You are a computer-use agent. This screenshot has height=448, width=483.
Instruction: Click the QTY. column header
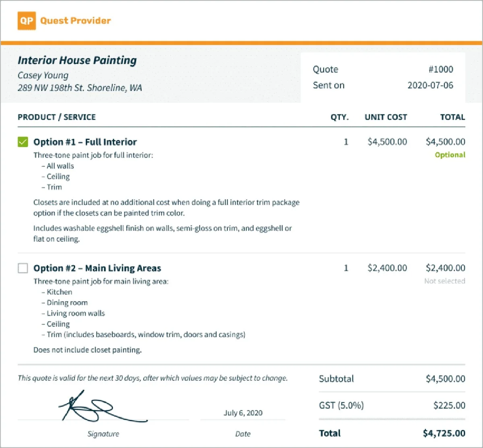point(340,117)
